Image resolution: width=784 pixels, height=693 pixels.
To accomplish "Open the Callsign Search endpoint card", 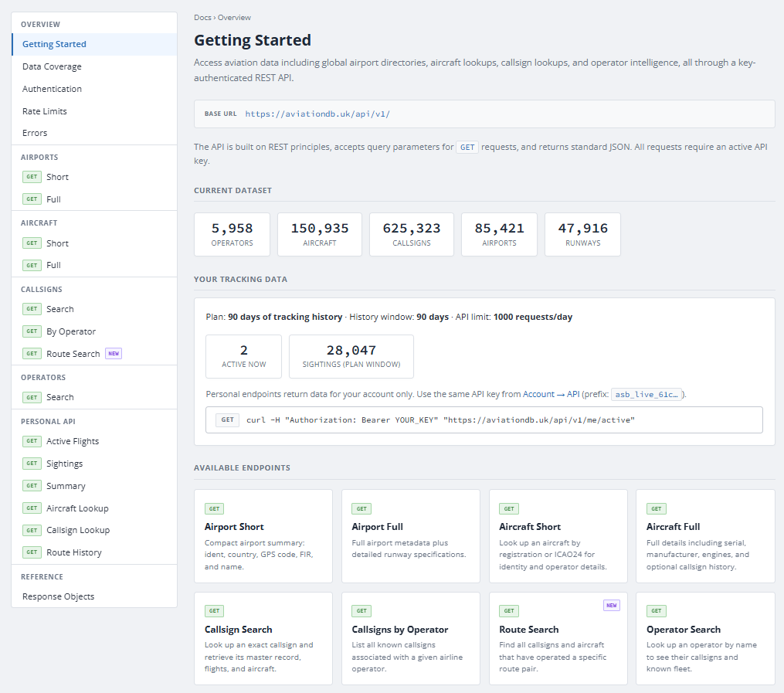I will [x=263, y=638].
